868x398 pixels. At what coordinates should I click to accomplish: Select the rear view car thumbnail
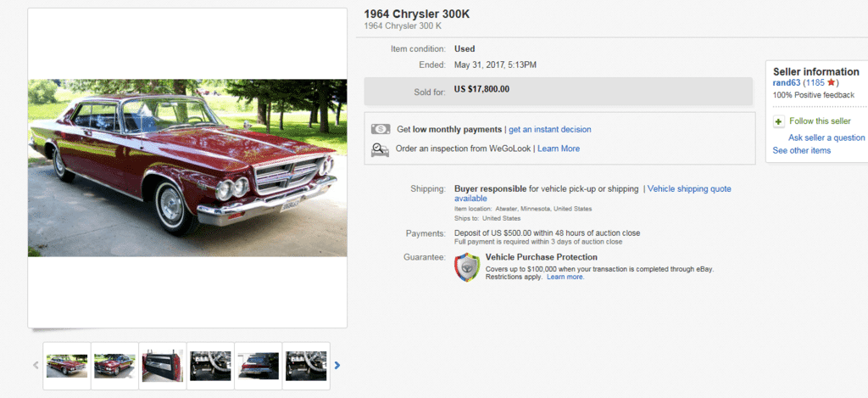click(x=257, y=366)
